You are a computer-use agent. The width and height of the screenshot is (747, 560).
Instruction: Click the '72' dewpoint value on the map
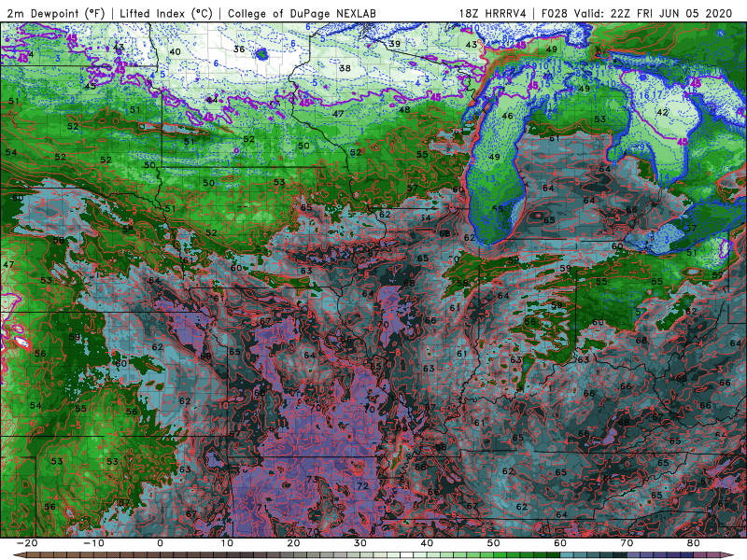tap(363, 485)
